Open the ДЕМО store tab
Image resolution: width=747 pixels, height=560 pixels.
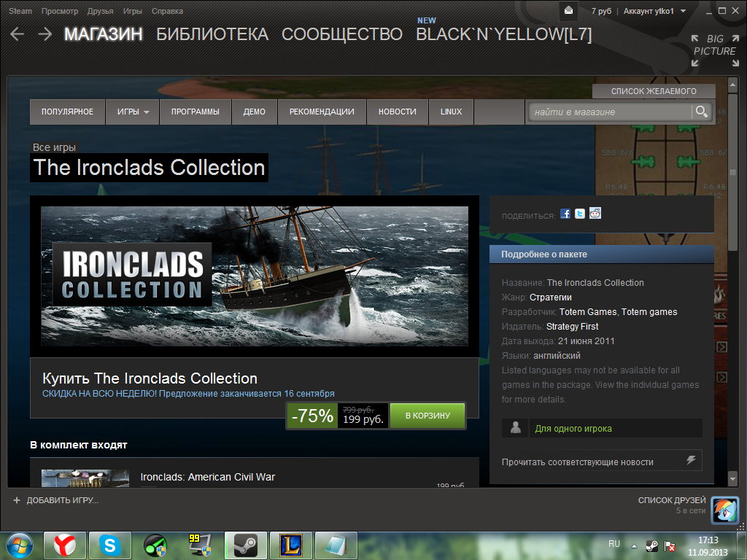[x=255, y=112]
